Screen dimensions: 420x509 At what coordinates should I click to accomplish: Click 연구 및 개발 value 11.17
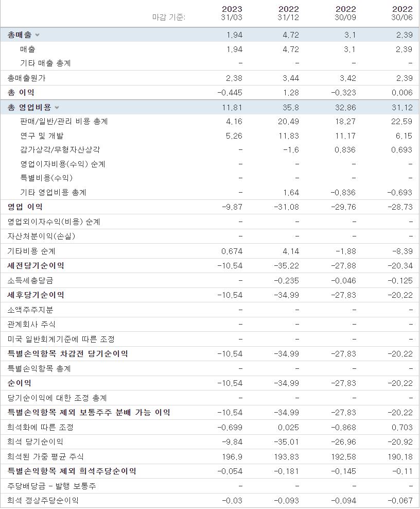(345, 135)
